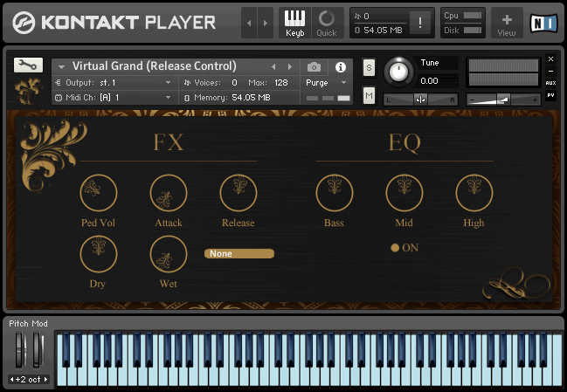Remove instrument with the X button
The height and width of the screenshot is (392, 567).
(x=550, y=58)
